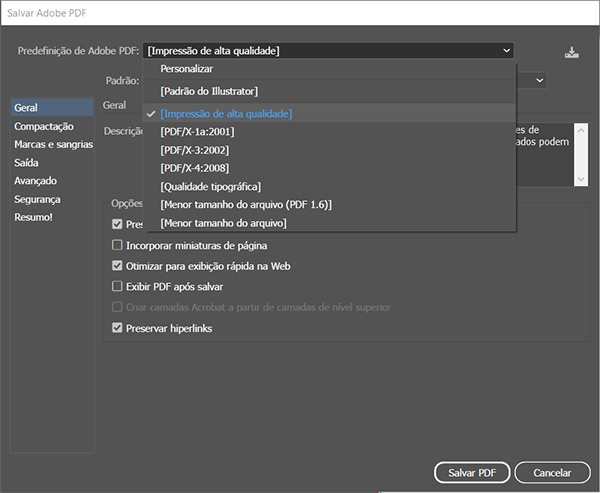This screenshot has height=493, width=600.
Task: Click the Salvar PDF button
Action: tap(472, 472)
